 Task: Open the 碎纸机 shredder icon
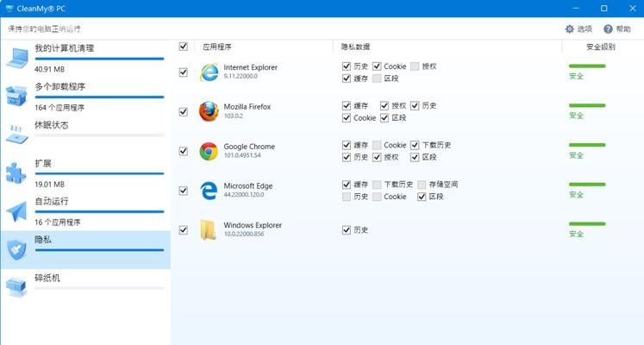coord(16,287)
